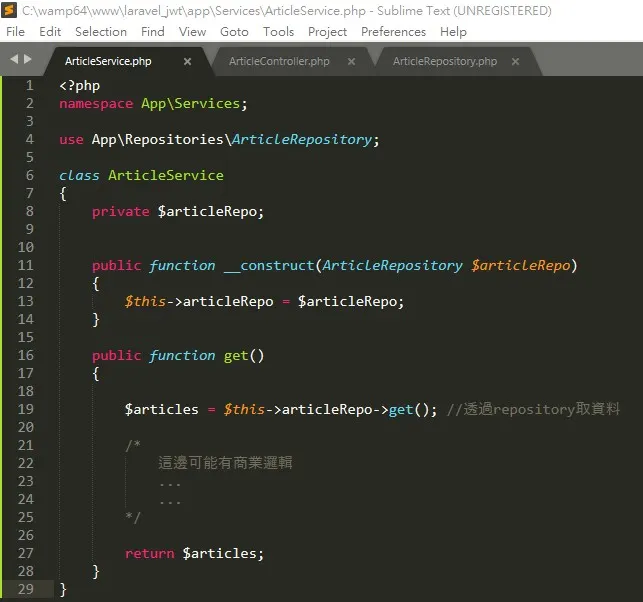Close the ArticleService.php tab
643x602 pixels.
pos(187,62)
